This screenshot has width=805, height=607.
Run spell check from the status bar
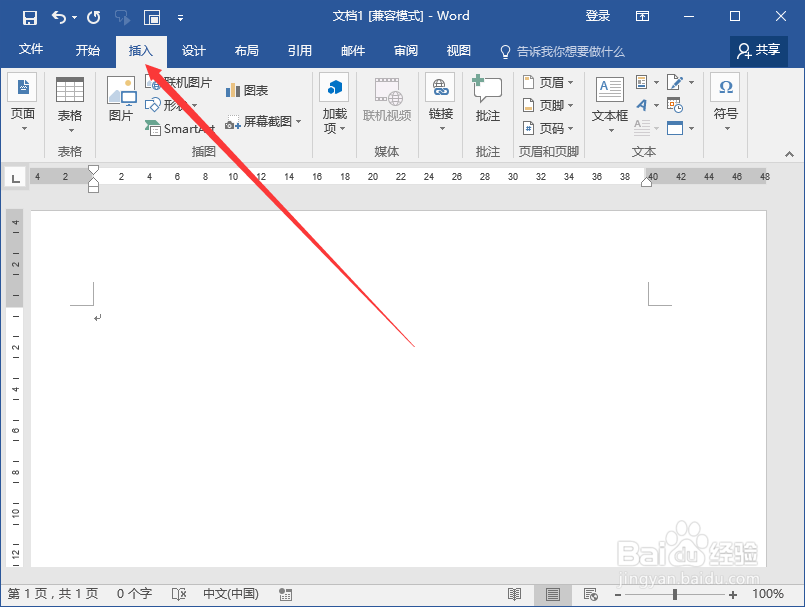coord(178,593)
